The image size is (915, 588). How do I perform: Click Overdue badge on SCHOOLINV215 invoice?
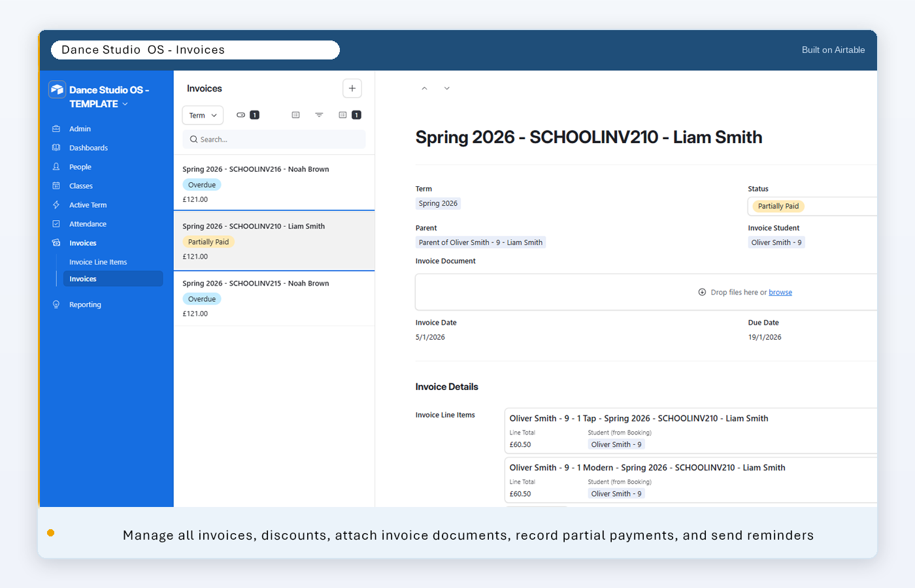point(202,299)
